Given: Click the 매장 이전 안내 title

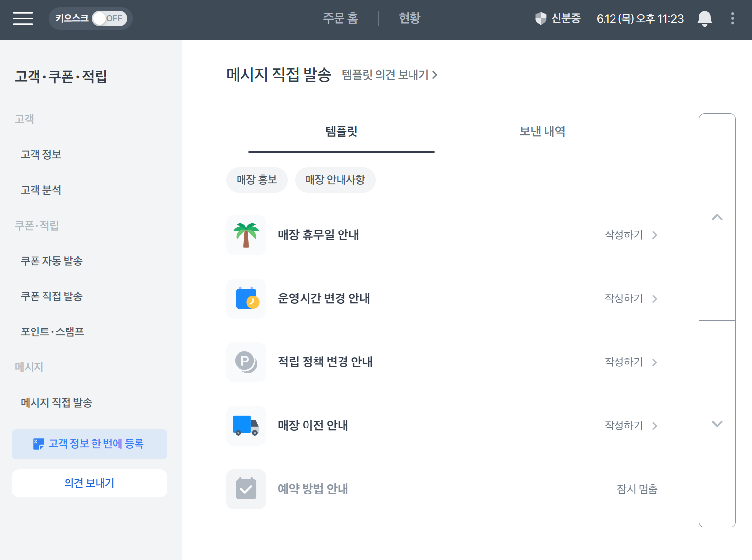Looking at the screenshot, I should pyautogui.click(x=313, y=426).
